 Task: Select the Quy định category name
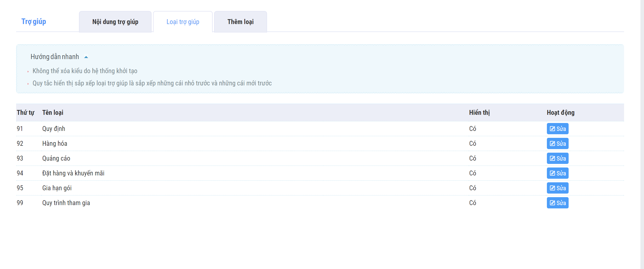click(x=54, y=129)
